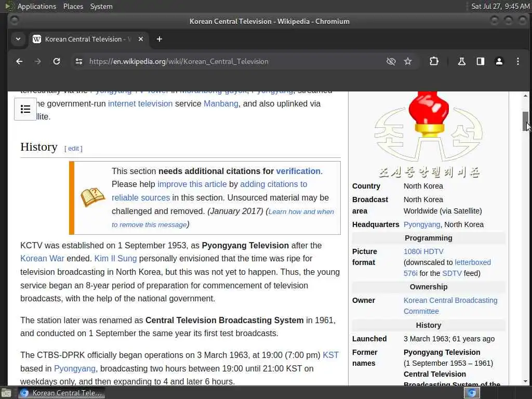Click the Applications menu logo icon
The image size is (532, 399).
click(9, 6)
